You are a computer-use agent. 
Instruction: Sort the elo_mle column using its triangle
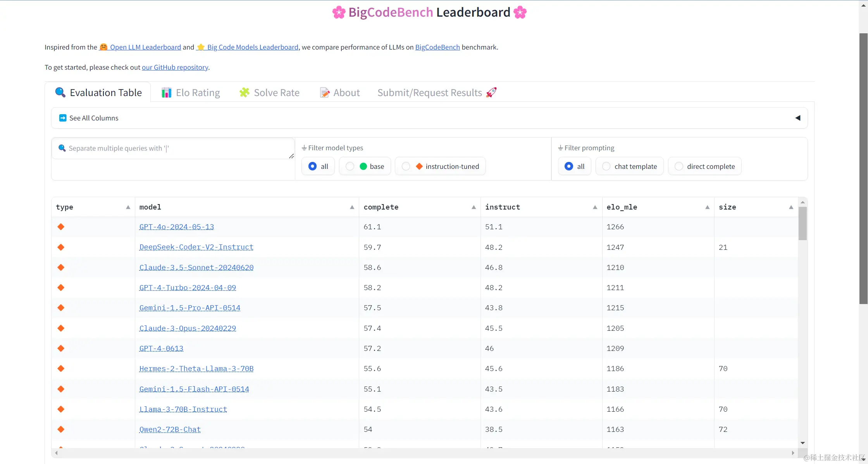pos(707,207)
